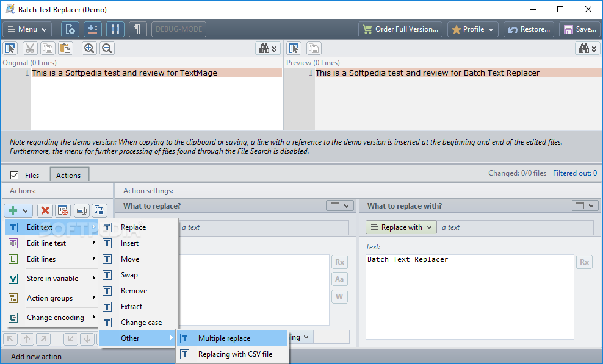Click the Cut scissors icon
Screen dimensions: 603x364
(30, 48)
